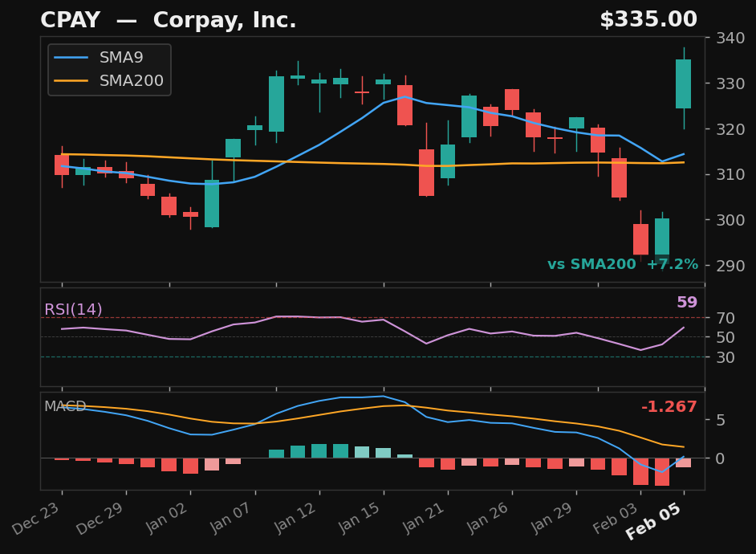756x554 pixels.
Task: Click the last MACD histogram bar on Feb 05
Action: [x=683, y=462]
